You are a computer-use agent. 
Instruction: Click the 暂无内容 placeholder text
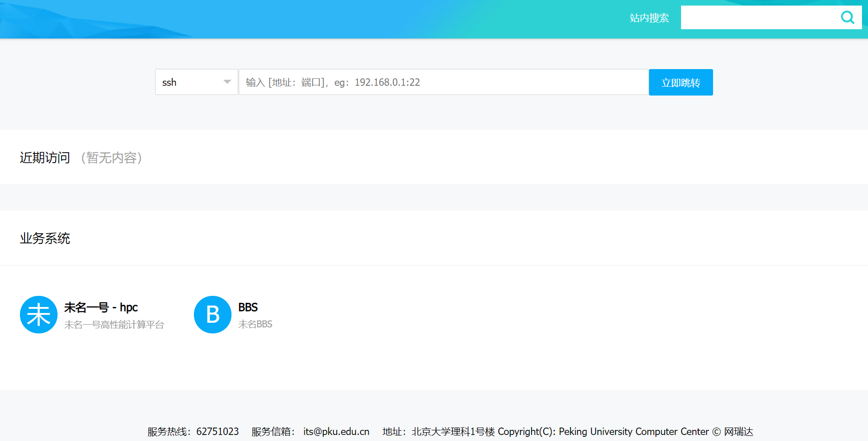(111, 158)
